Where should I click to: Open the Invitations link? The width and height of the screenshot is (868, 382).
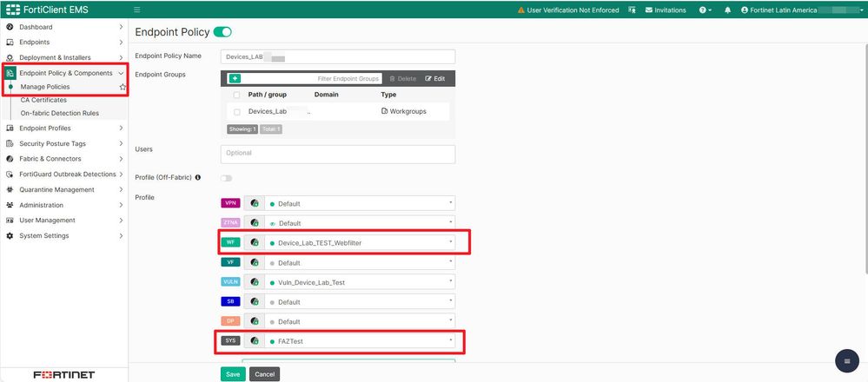click(666, 10)
